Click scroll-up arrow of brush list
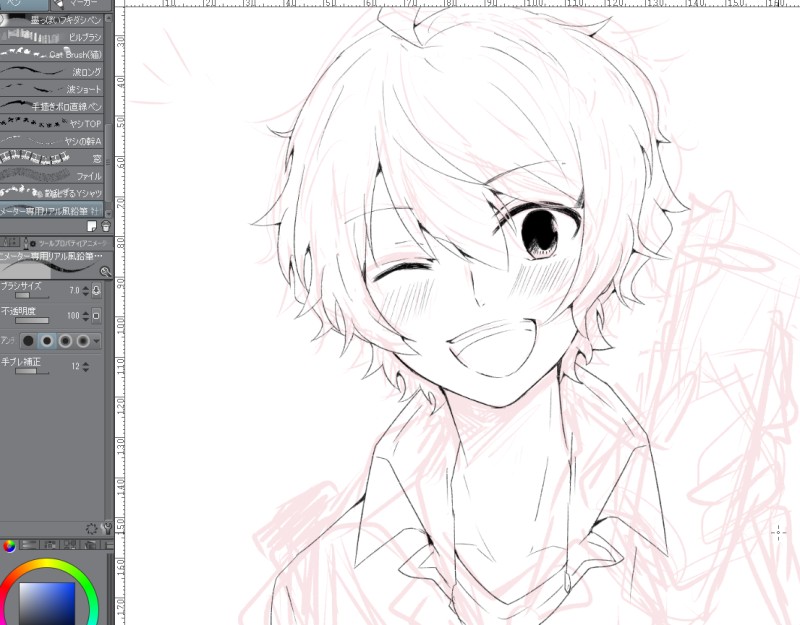 108,19
